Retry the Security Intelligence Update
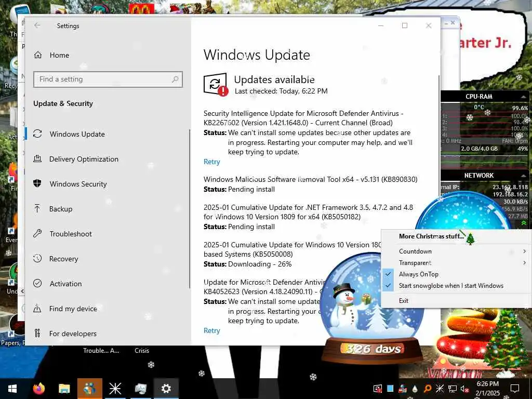The image size is (532, 399). coord(212,162)
